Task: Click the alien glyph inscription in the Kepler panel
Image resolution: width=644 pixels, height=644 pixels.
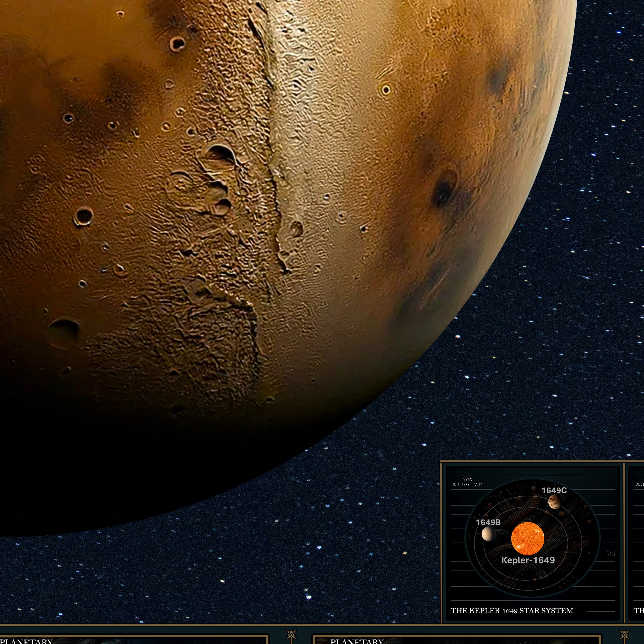Action: (x=467, y=484)
